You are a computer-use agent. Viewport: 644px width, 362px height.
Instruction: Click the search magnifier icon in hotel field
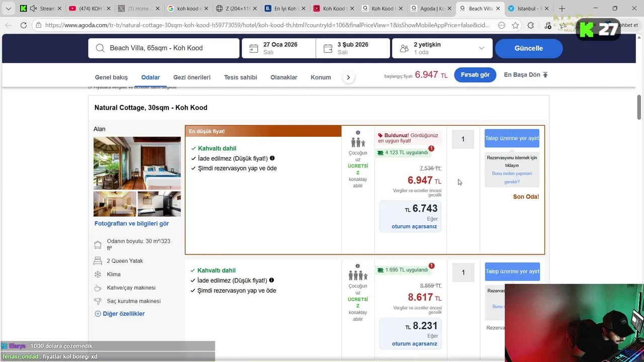[100, 48]
